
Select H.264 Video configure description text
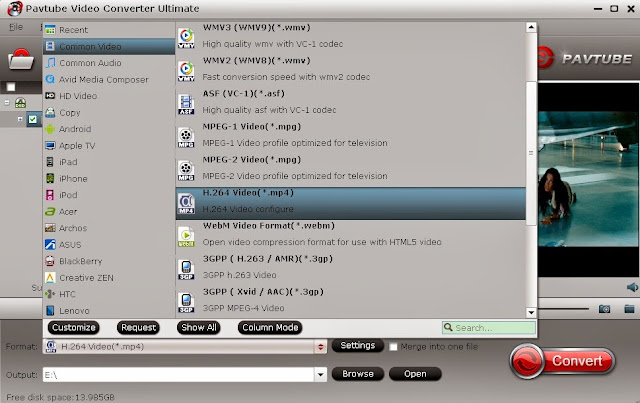click(x=248, y=209)
